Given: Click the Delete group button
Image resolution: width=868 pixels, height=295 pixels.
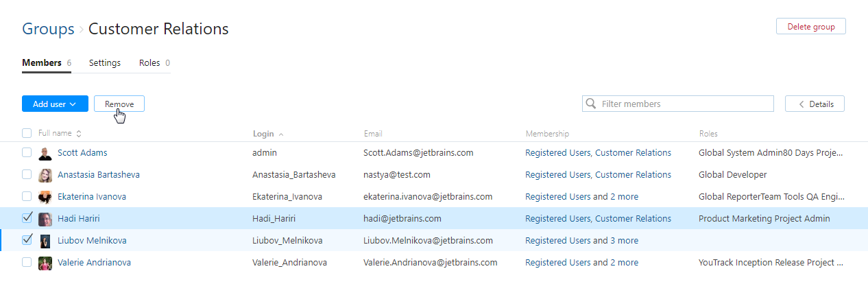Looking at the screenshot, I should (810, 27).
